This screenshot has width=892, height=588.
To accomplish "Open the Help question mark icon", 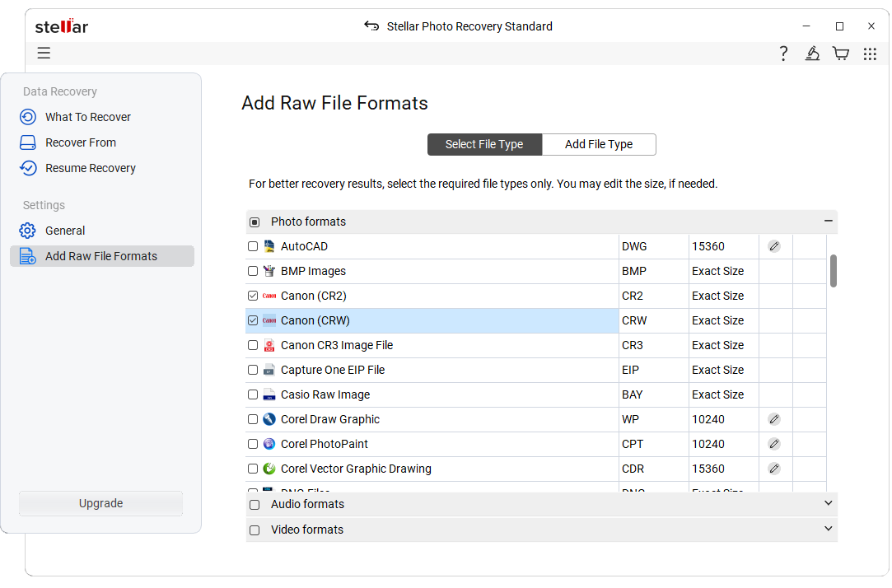I will (x=783, y=54).
